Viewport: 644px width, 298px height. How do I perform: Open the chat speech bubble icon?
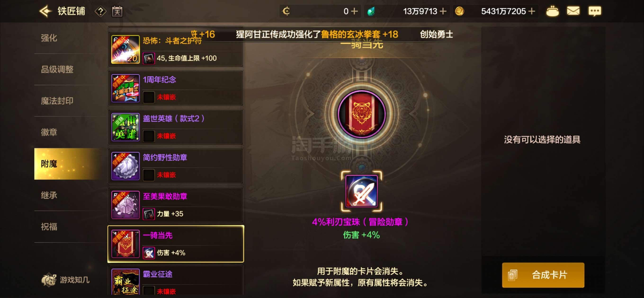click(595, 11)
